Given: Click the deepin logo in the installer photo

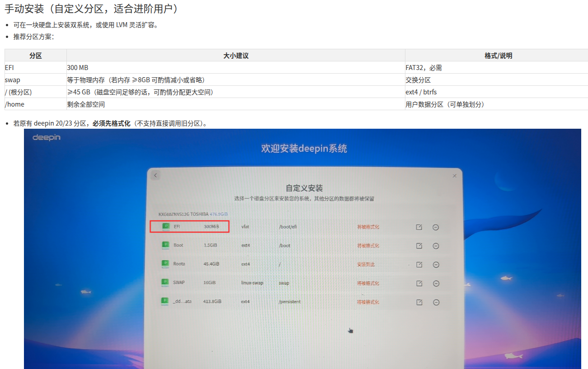Looking at the screenshot, I should (47, 137).
